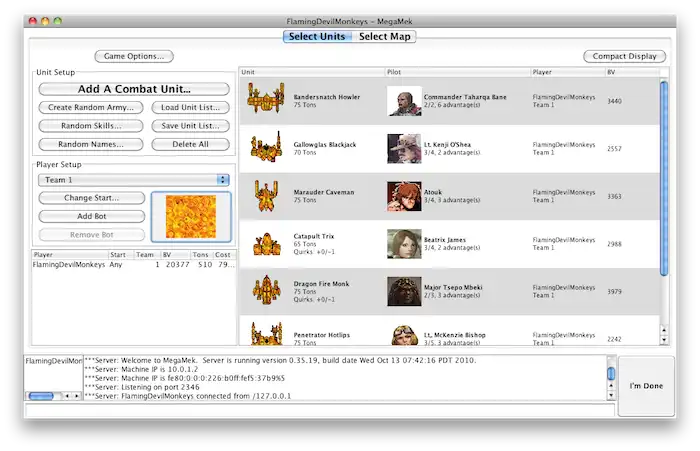Click the Gallowglas Blackjack mech sprite
This screenshot has width=700, height=451.
266,147
